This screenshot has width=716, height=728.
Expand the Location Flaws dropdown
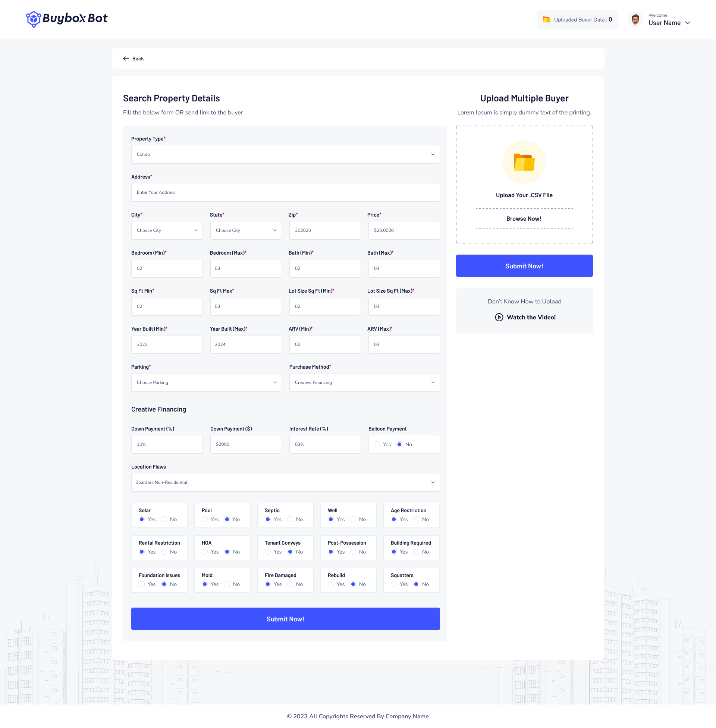click(285, 482)
